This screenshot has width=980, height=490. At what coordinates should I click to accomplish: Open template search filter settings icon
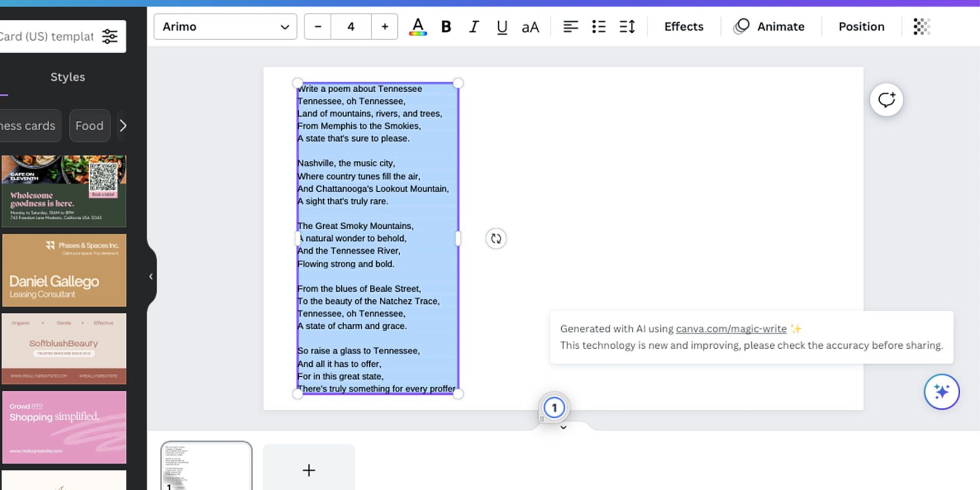pos(110,37)
